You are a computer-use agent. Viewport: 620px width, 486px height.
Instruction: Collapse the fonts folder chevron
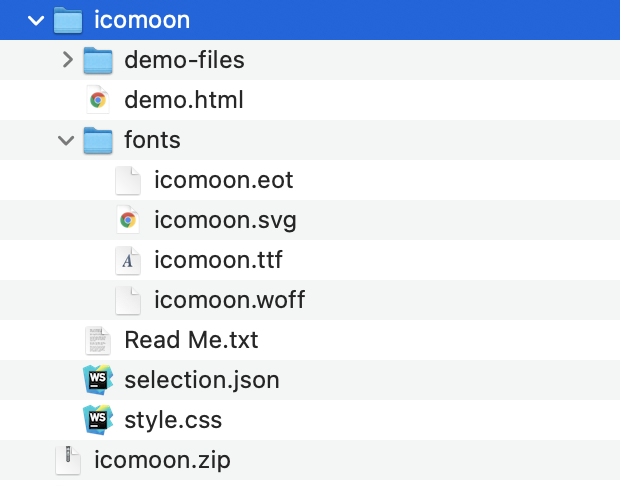point(67,140)
